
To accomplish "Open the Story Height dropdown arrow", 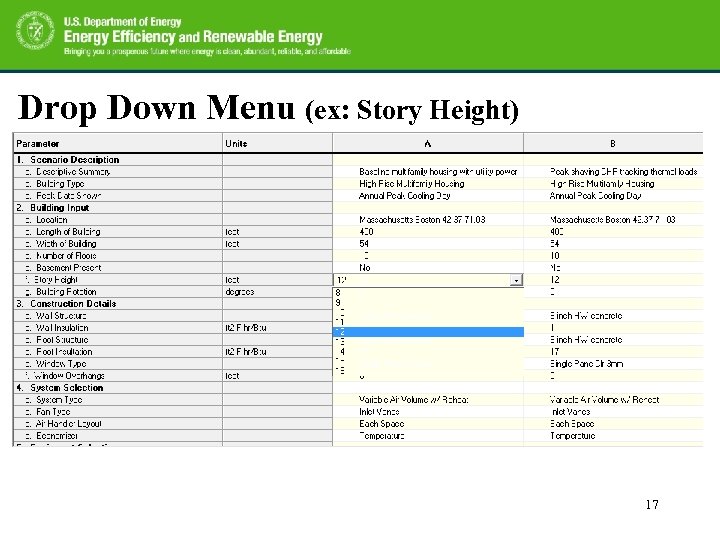I will pyautogui.click(x=516, y=280).
